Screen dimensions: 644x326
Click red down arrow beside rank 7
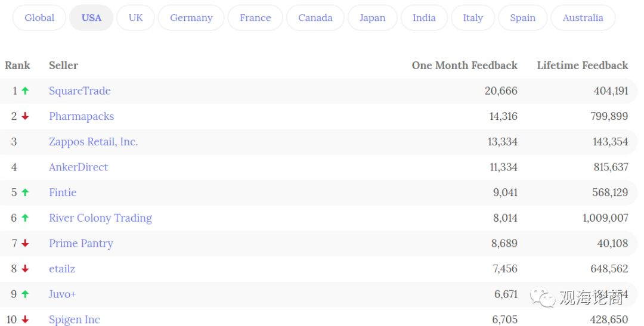pyautogui.click(x=25, y=244)
